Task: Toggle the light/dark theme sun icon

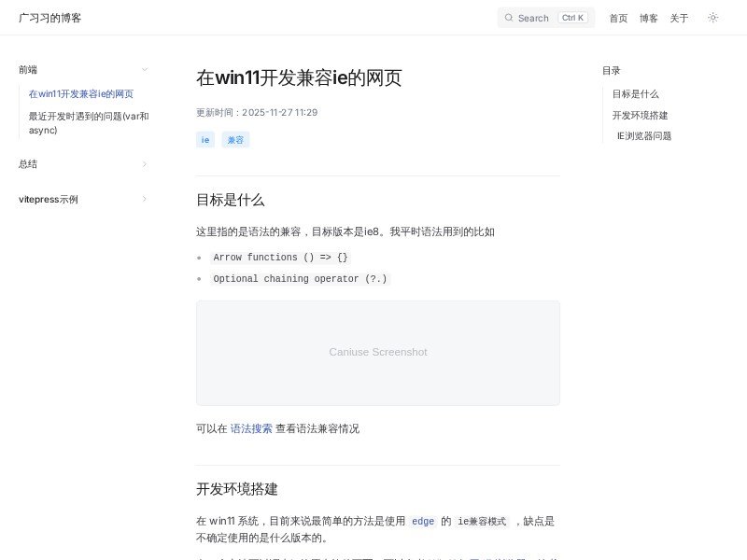Action: click(x=713, y=18)
